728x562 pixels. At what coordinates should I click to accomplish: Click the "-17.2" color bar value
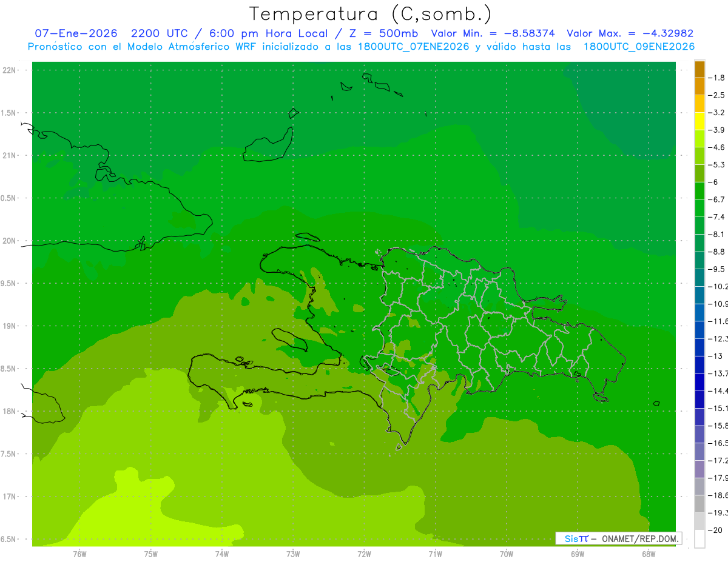click(718, 461)
